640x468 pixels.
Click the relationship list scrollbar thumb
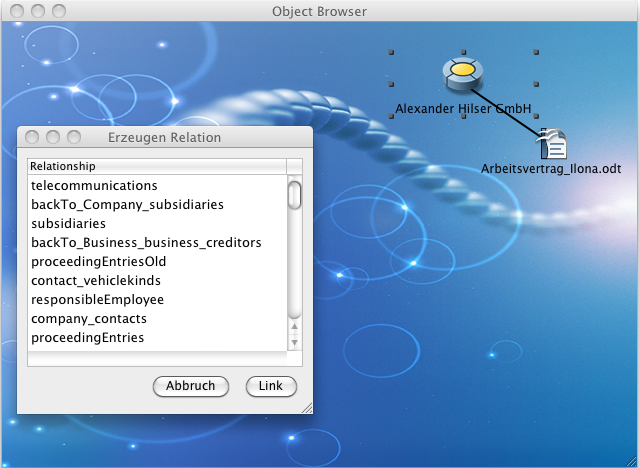click(x=294, y=194)
